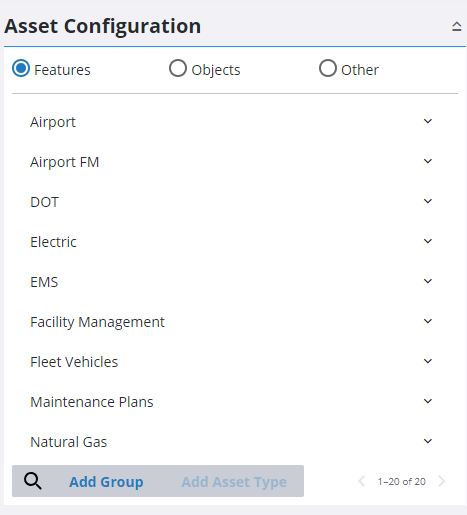Screen dimensions: 467x515
Task: Expand the Fleet Vehicles chevron
Action: [x=428, y=361]
